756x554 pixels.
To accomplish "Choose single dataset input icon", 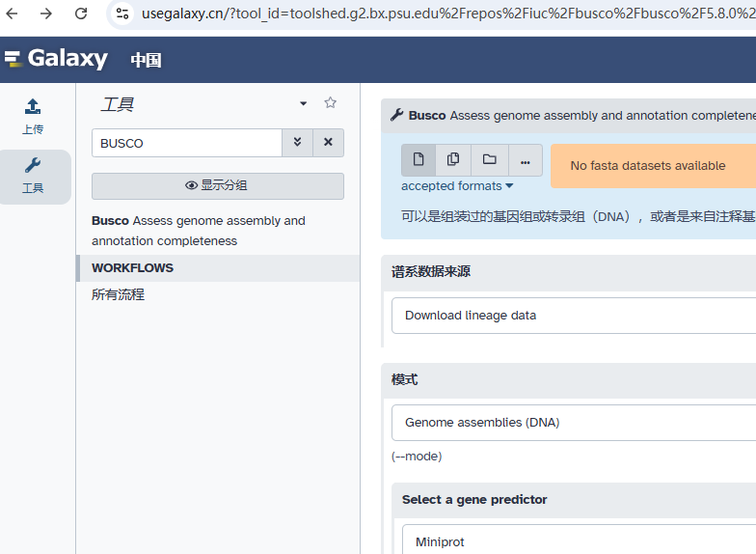I will click(418, 160).
